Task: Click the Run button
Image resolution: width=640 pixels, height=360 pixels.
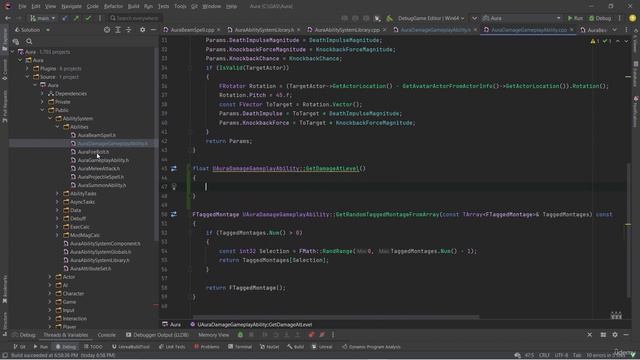Action: click(x=575, y=18)
